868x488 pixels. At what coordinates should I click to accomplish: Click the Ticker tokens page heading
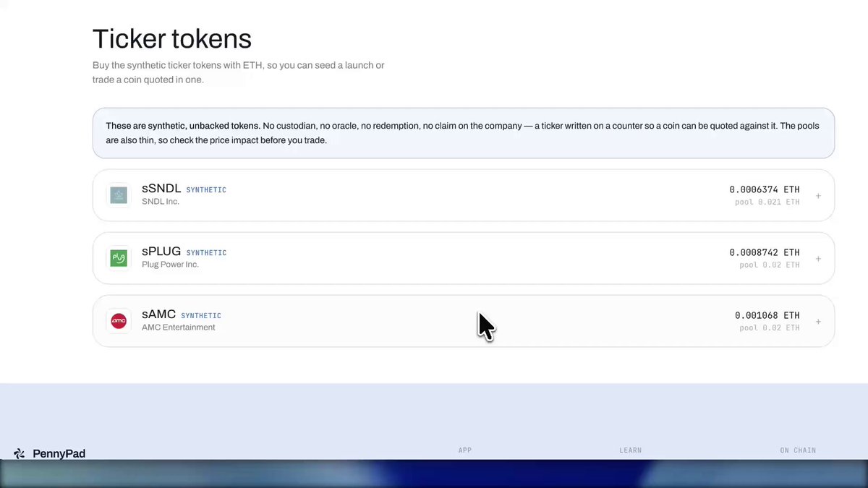coord(172,38)
